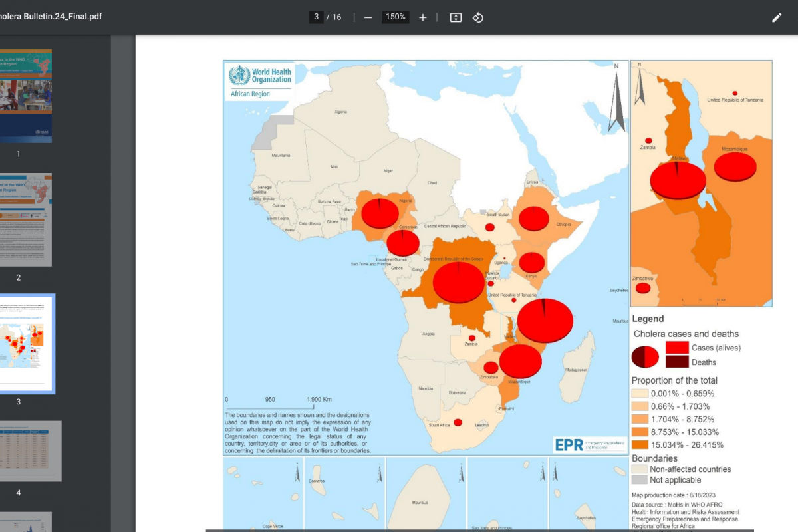Click the Nigeria pie chart on map

pyautogui.click(x=380, y=213)
